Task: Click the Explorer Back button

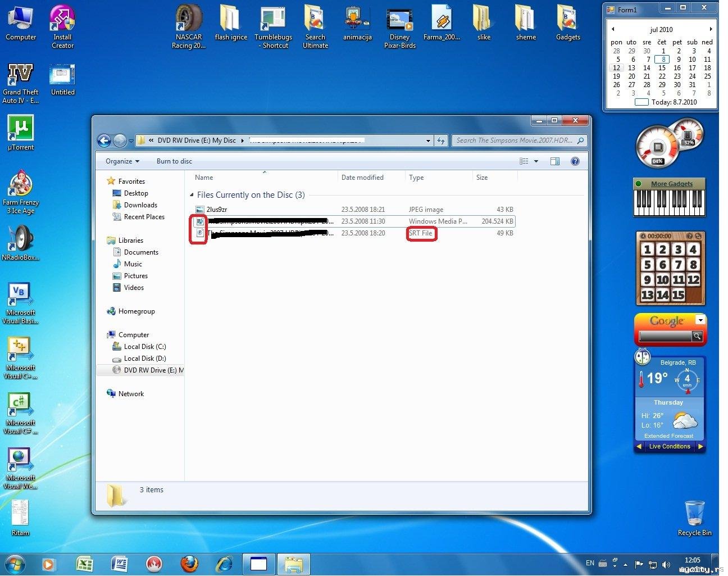Action: tap(104, 140)
